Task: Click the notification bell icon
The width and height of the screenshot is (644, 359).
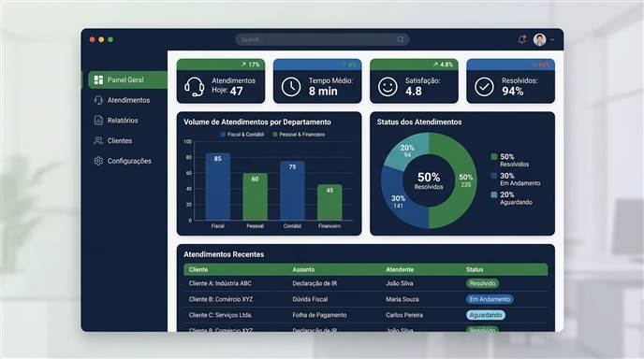Action: pyautogui.click(x=522, y=39)
